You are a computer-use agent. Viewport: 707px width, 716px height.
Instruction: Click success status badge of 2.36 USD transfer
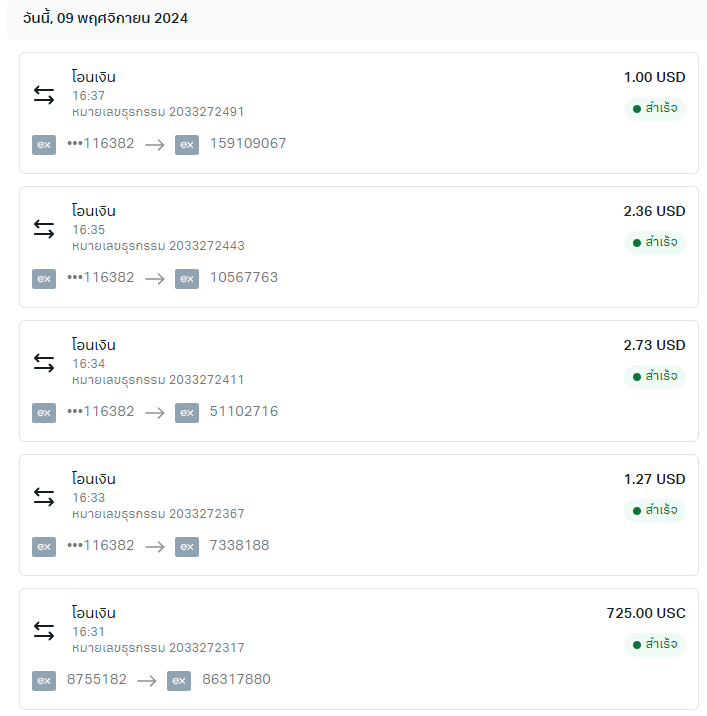[655, 242]
